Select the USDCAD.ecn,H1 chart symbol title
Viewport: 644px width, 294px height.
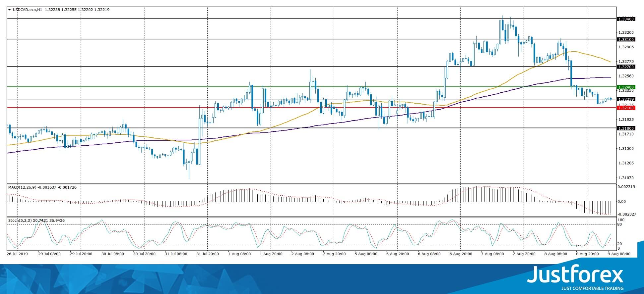pos(28,10)
